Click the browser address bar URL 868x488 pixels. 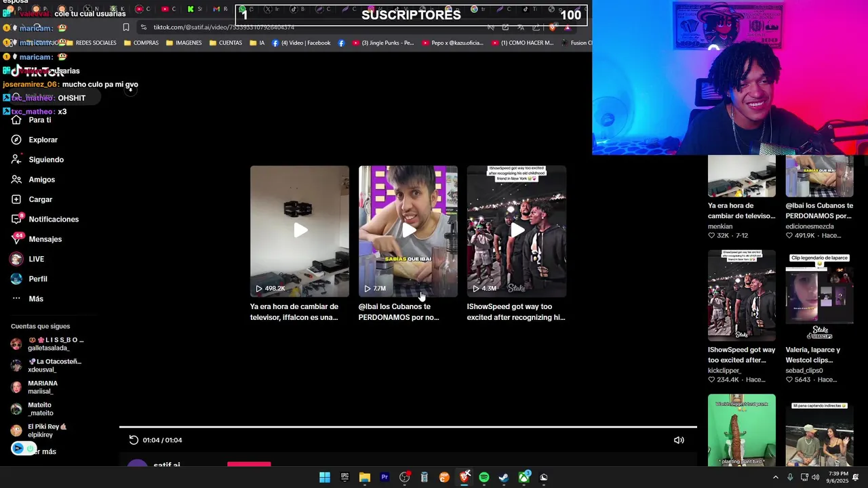pos(224,27)
